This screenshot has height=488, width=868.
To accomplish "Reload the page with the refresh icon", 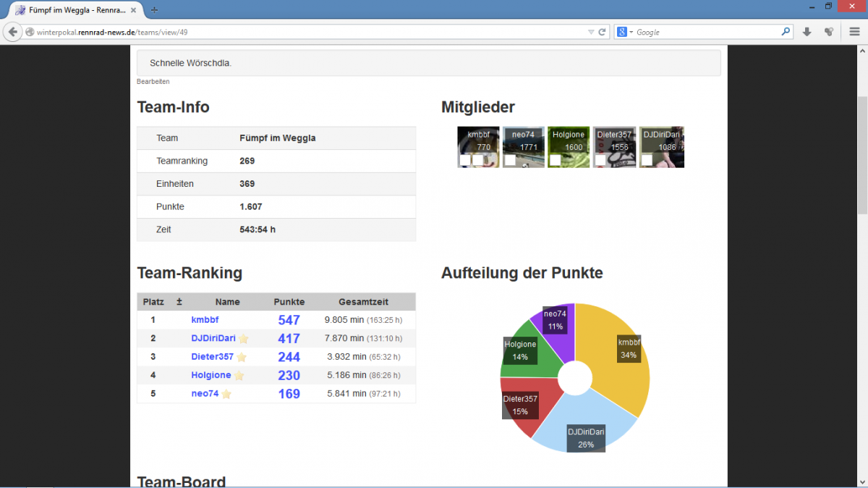I will [602, 32].
